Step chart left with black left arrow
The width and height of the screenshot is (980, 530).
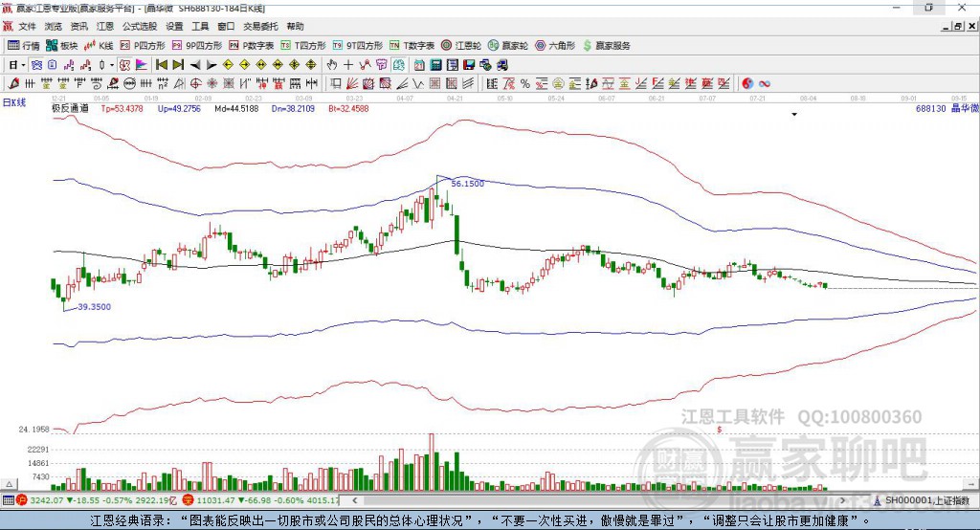click(x=195, y=65)
